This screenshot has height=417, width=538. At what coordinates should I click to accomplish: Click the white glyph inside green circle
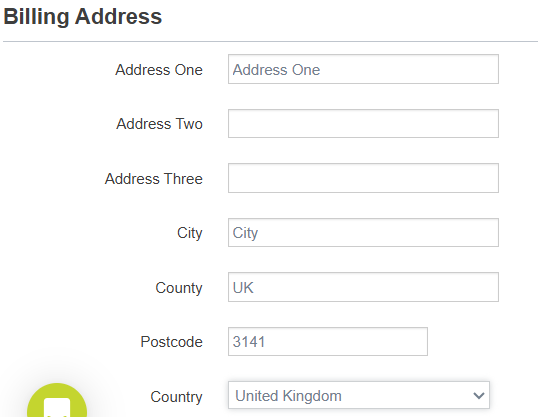[57, 408]
